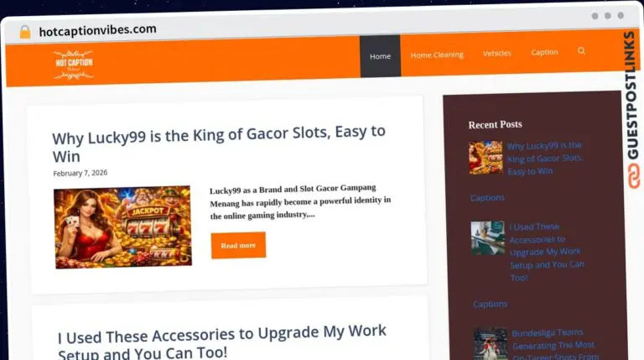Viewport: 644px width, 360px height.
Task: Open the I Used These Accessories headline
Action: [222, 342]
